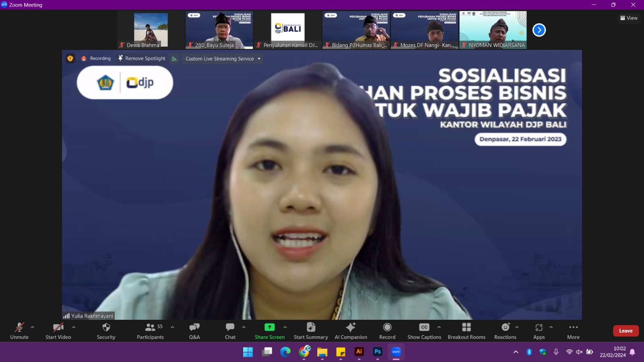Leave the meeting
Viewport: 644px width, 362px height.
(625, 331)
